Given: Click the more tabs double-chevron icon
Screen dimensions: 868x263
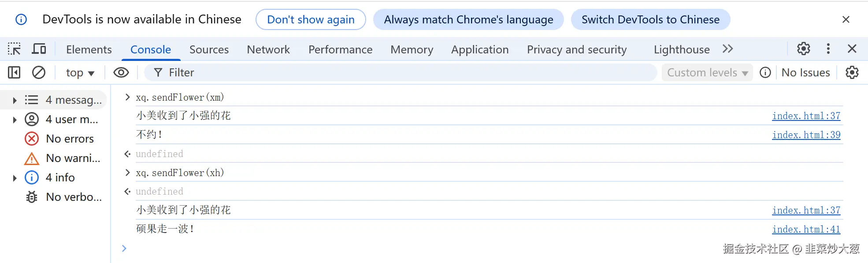Looking at the screenshot, I should coord(727,49).
